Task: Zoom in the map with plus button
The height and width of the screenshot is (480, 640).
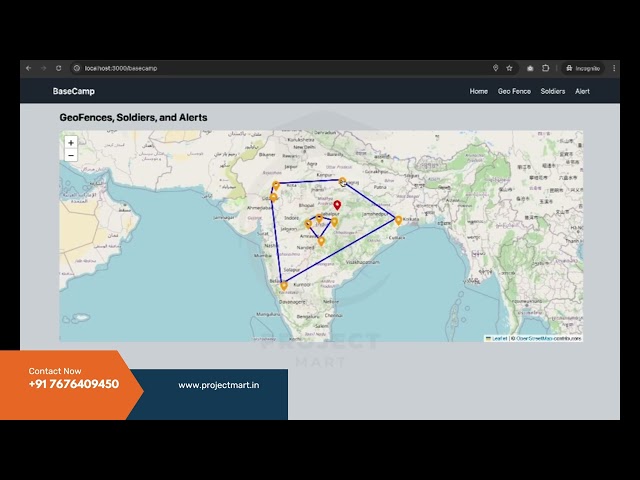Action: tap(71, 142)
